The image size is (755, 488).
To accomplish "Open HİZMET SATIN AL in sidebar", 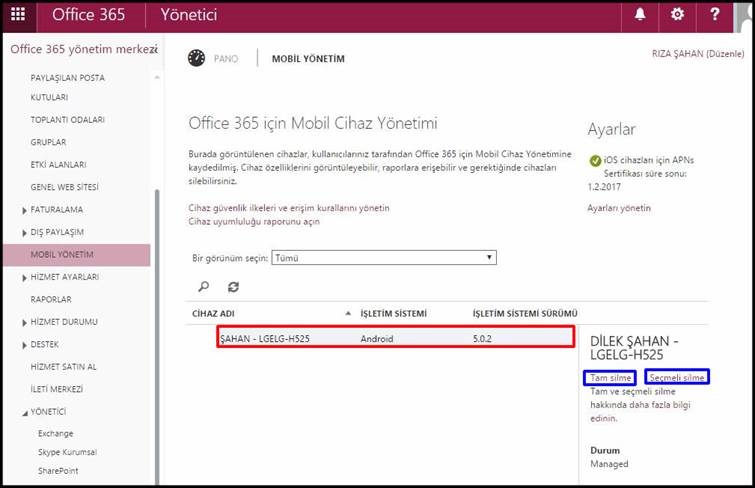I will point(64,367).
